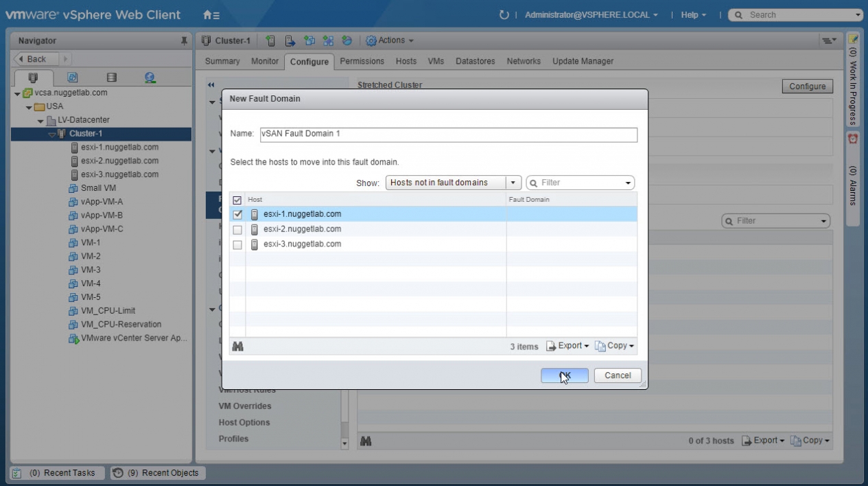Toggle the select-all hosts header checkbox

click(237, 200)
